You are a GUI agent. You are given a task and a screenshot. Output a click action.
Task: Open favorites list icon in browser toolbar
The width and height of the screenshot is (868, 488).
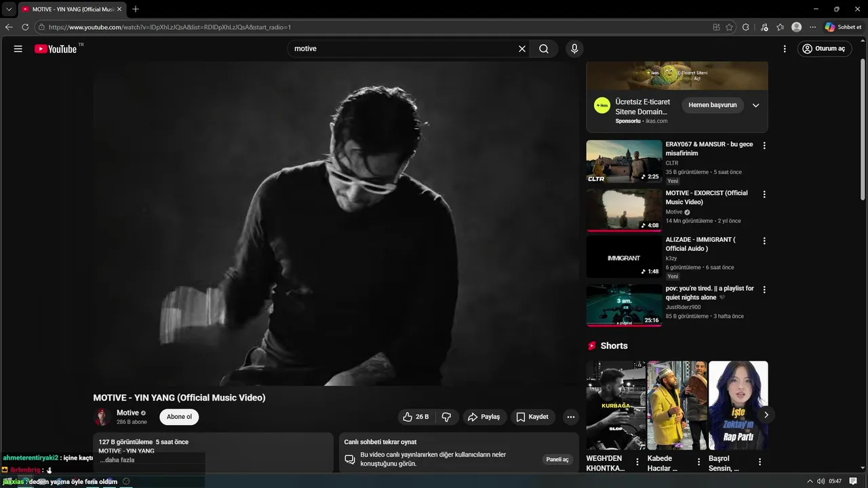click(x=781, y=27)
